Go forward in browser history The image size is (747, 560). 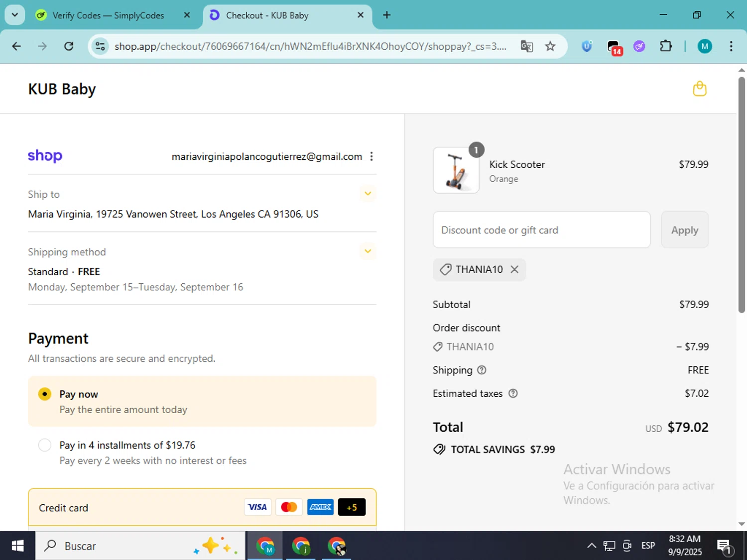point(42,46)
